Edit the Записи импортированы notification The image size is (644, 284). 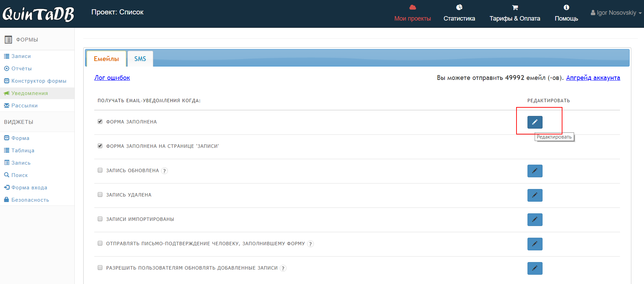(535, 220)
